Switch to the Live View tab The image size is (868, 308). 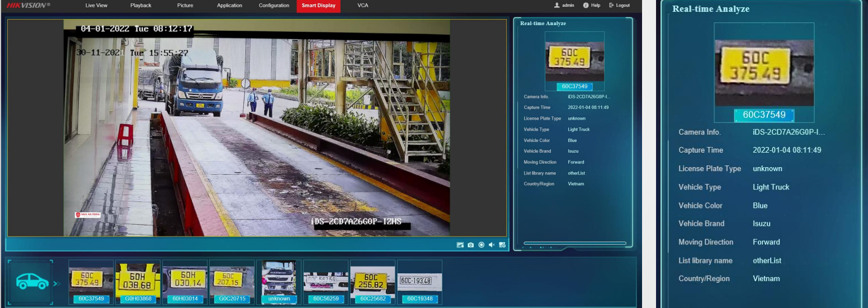(x=96, y=6)
